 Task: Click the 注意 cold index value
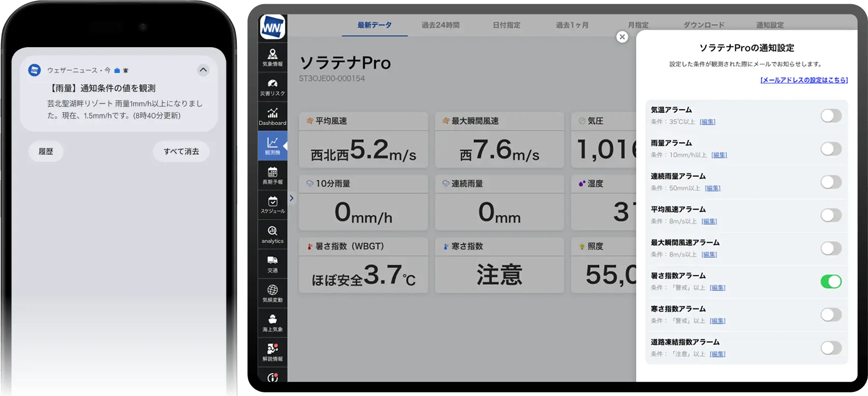[500, 275]
